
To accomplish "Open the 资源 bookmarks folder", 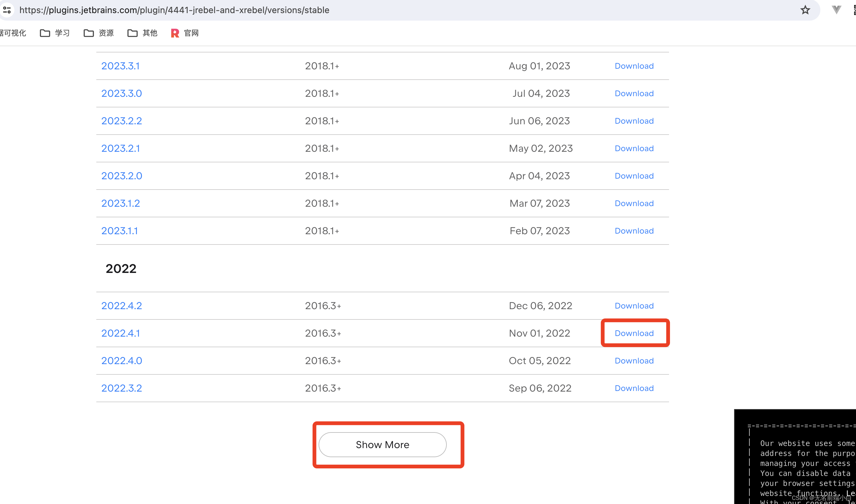I will [x=99, y=33].
